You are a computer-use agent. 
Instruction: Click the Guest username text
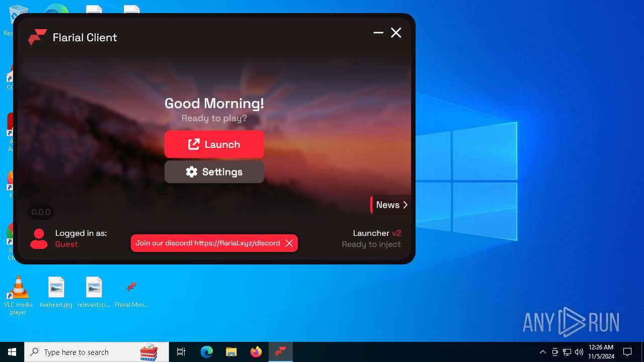[x=66, y=244]
